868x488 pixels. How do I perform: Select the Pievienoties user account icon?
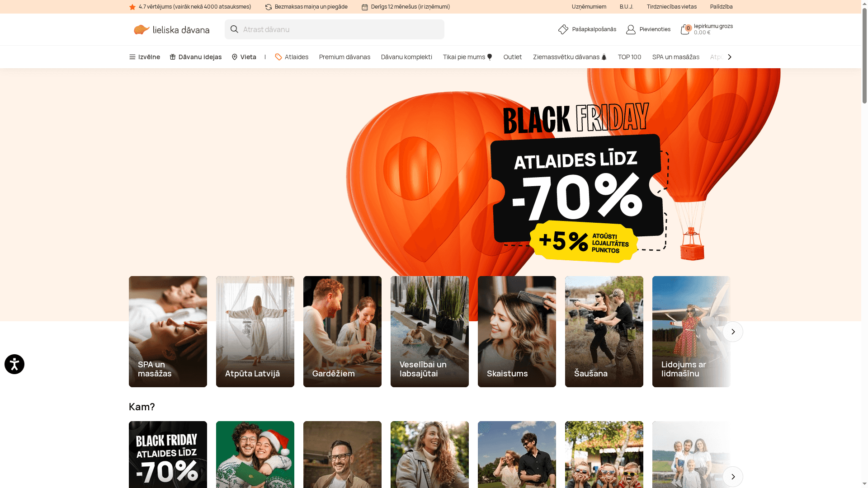point(630,29)
